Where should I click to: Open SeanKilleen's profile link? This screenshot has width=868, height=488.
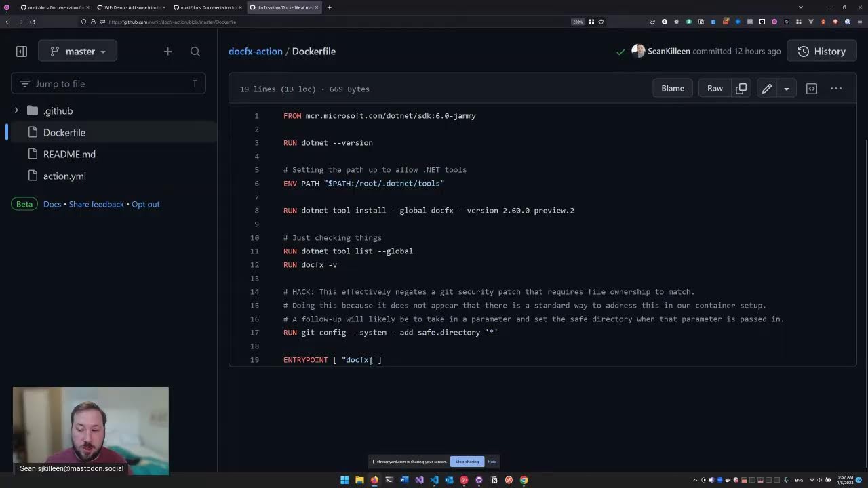pos(669,52)
